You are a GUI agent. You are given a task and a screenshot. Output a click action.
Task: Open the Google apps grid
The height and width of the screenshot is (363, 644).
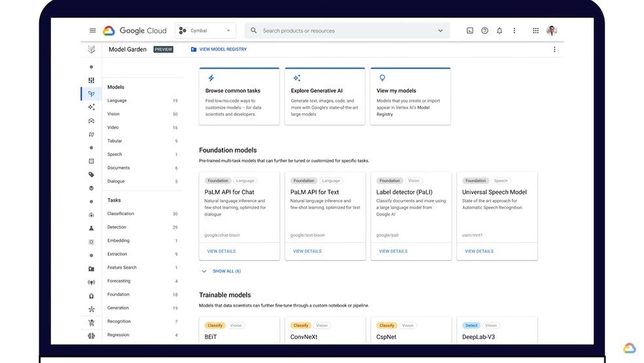click(x=535, y=30)
